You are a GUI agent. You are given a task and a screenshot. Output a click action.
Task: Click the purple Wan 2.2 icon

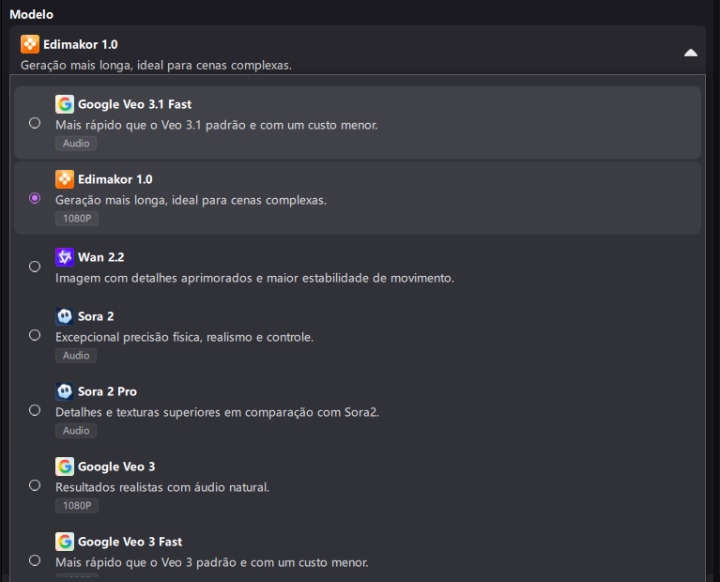(x=64, y=258)
